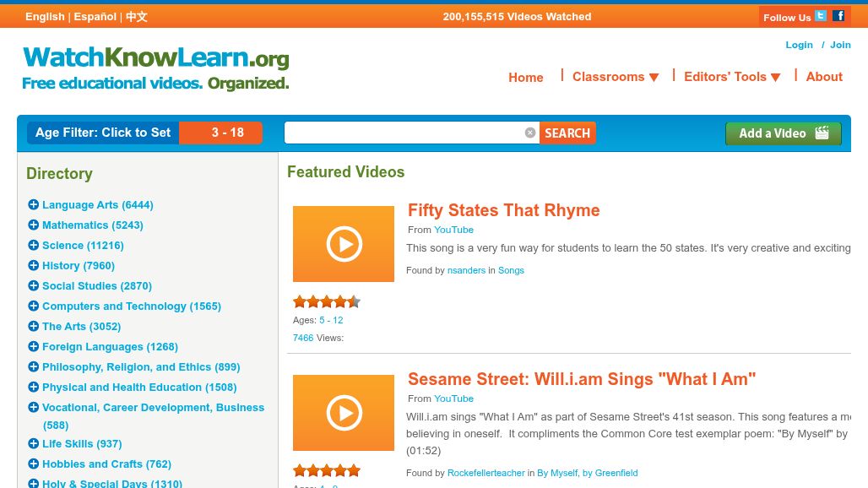
Task: Click the plus icon beside The Arts
Action: (x=34, y=326)
